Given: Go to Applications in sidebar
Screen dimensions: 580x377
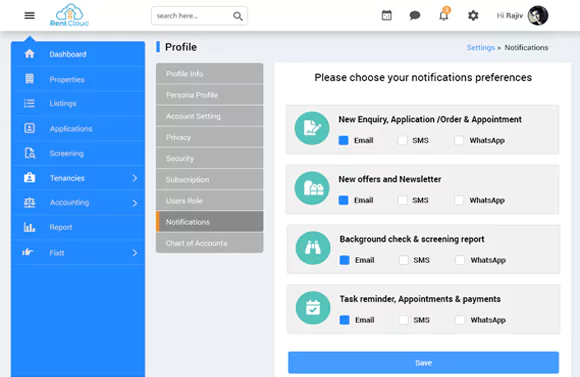Looking at the screenshot, I should coord(78,128).
